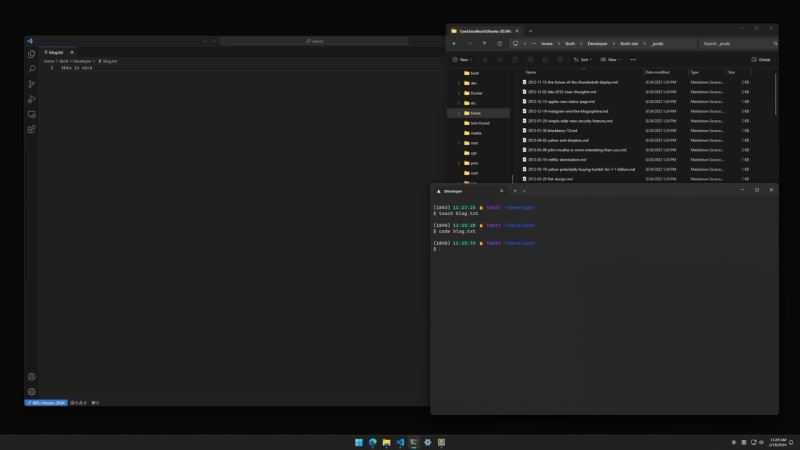
Task: Open the Source Control view
Action: 32,84
